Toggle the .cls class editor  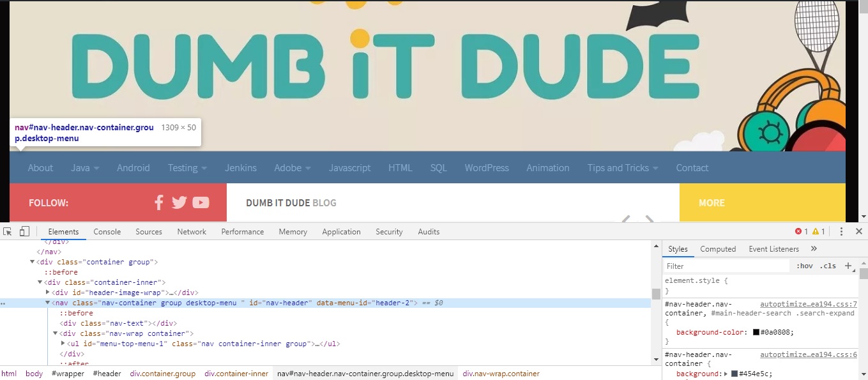[x=828, y=265]
